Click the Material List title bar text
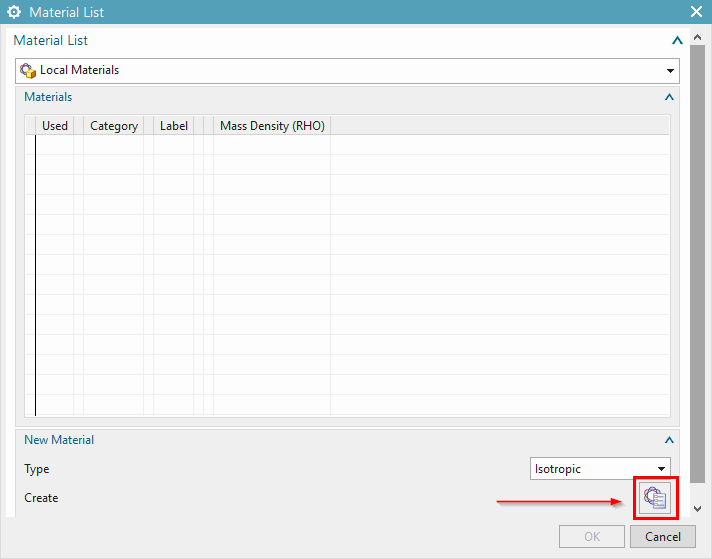Image resolution: width=712 pixels, height=559 pixels. pos(66,13)
